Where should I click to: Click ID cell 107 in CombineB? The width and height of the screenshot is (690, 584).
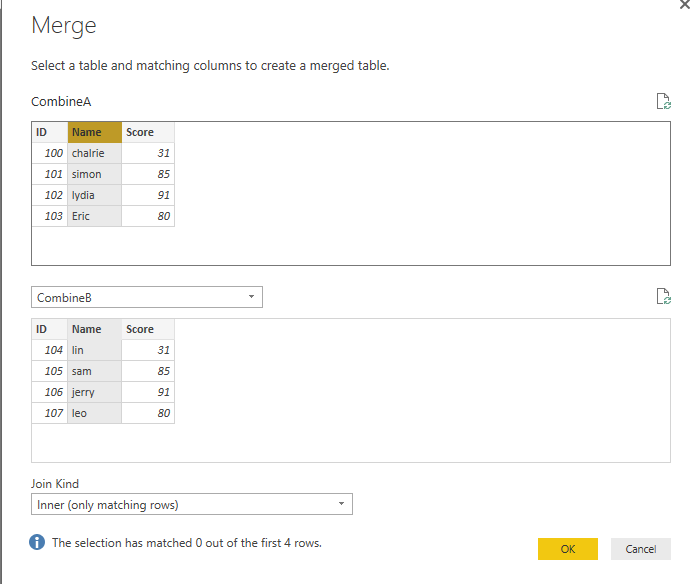coord(50,413)
